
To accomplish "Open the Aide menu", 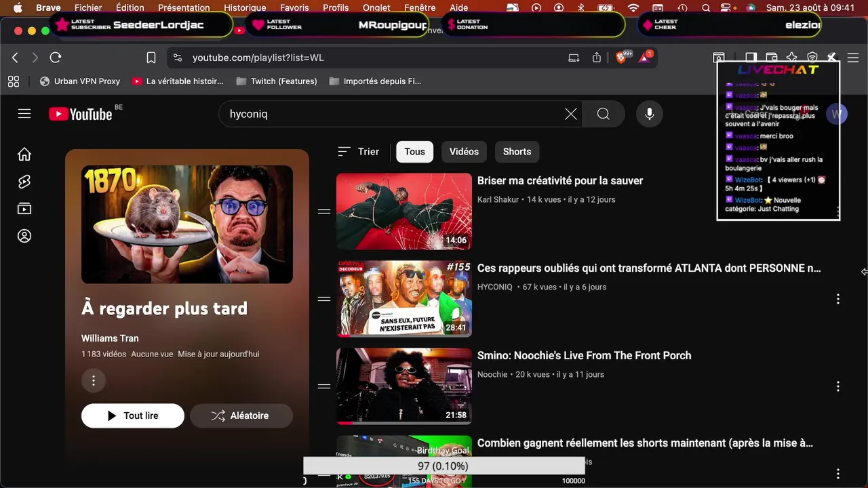I will [459, 7].
